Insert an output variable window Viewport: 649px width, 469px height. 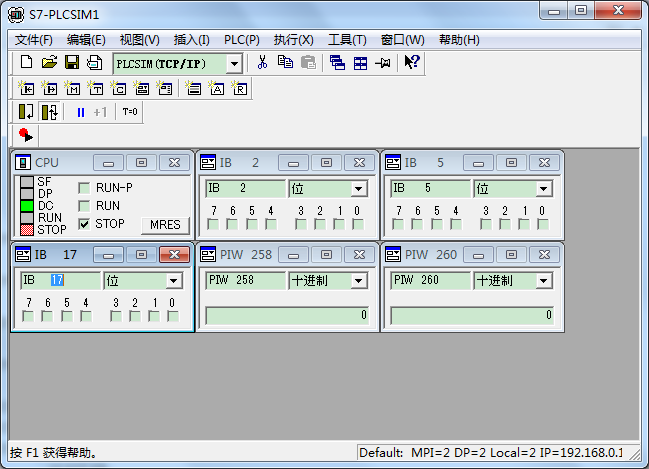(x=50, y=88)
